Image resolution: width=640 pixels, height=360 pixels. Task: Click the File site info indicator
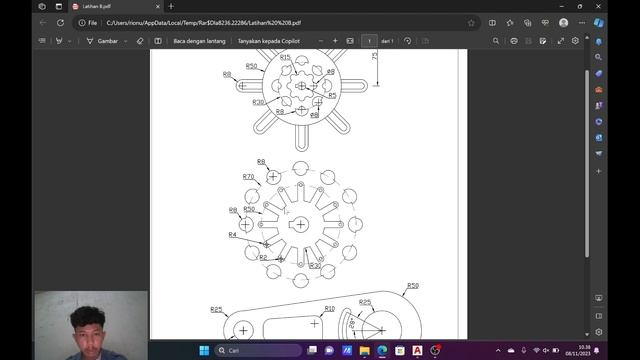pos(88,23)
